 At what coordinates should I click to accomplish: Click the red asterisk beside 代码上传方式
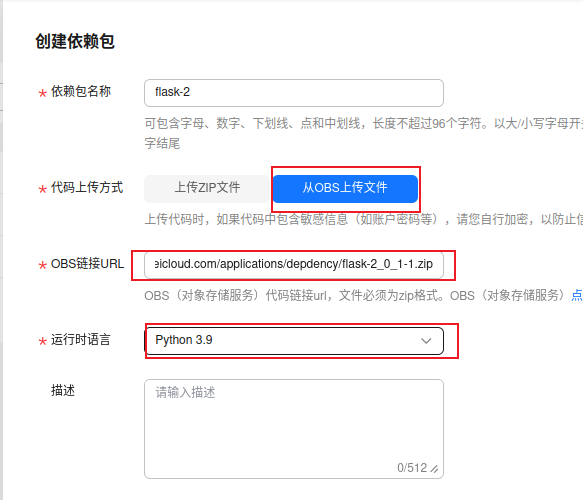pyautogui.click(x=43, y=189)
